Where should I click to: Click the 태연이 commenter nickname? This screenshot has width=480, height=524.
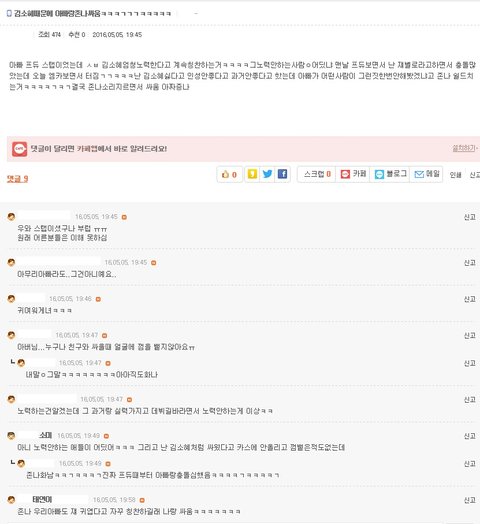pyautogui.click(x=42, y=500)
